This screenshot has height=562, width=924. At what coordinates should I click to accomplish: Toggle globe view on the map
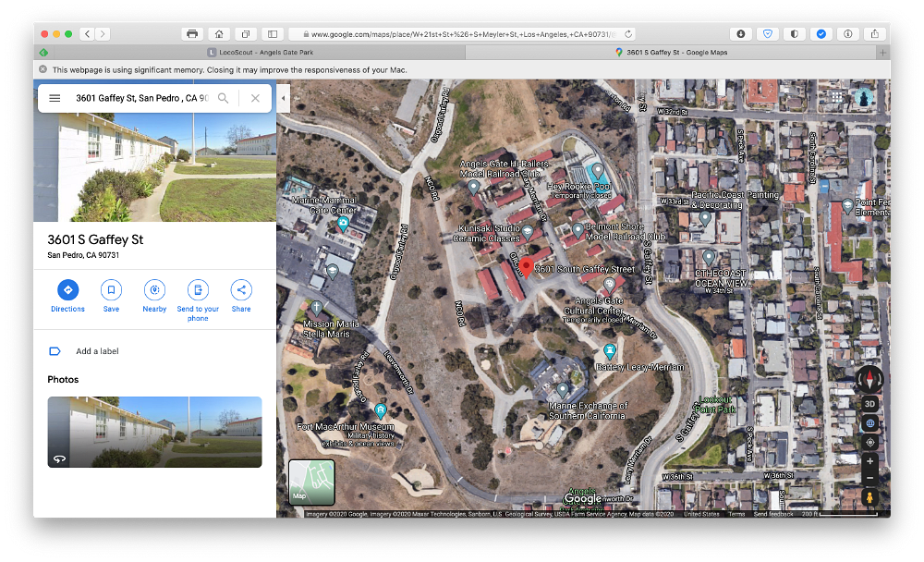pos(869,422)
